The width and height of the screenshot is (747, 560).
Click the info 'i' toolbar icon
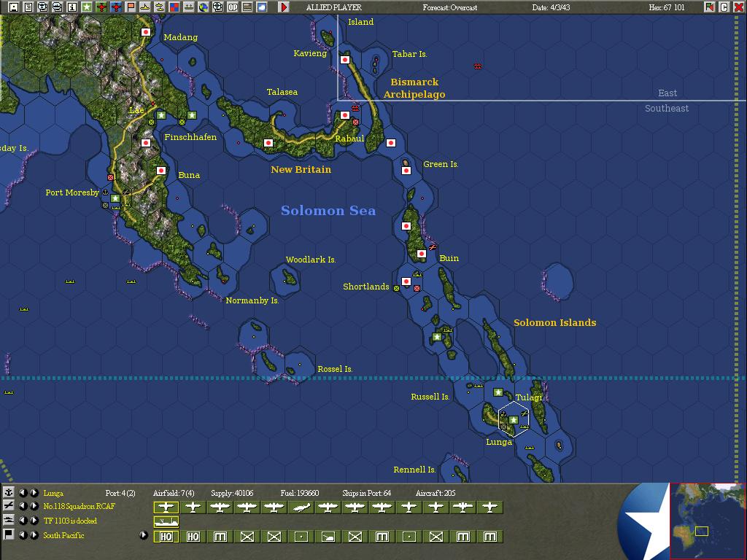(72, 7)
